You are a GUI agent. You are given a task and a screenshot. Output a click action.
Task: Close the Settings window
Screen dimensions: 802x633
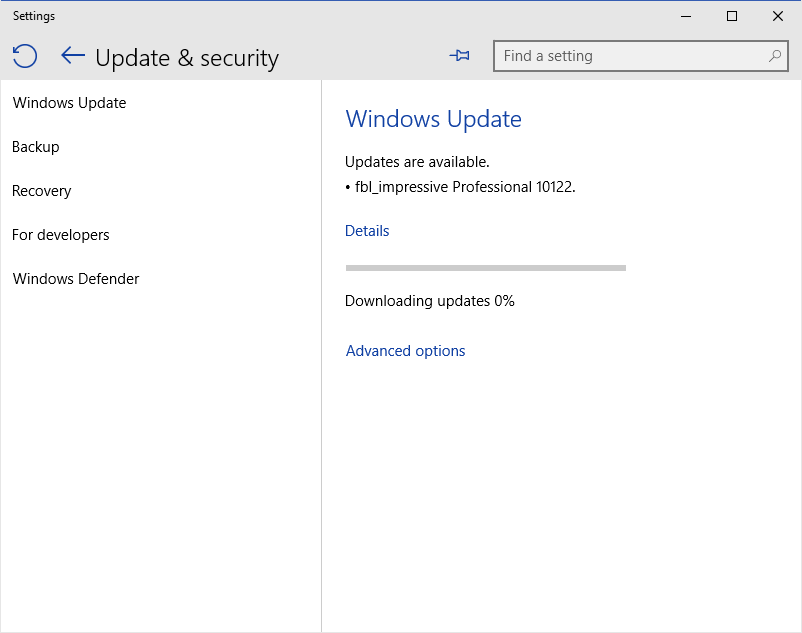778,16
